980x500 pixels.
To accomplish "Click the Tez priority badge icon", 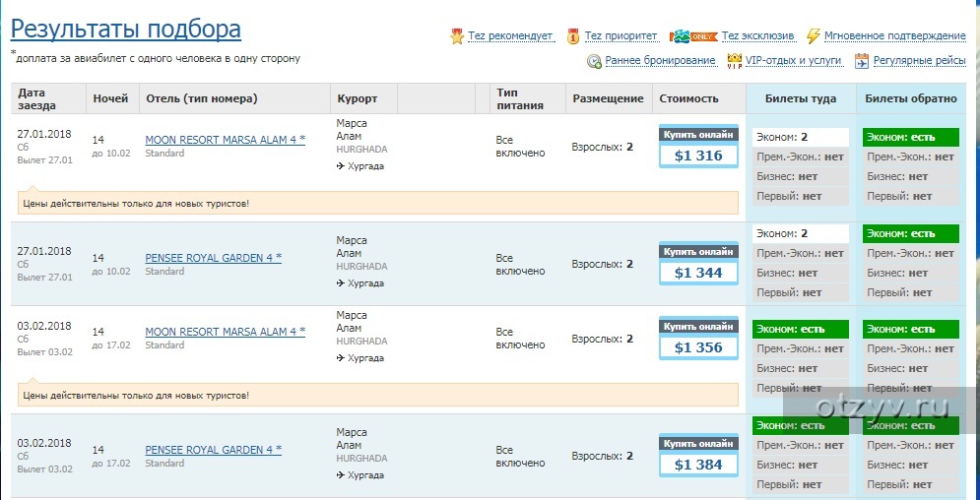I will pyautogui.click(x=573, y=36).
